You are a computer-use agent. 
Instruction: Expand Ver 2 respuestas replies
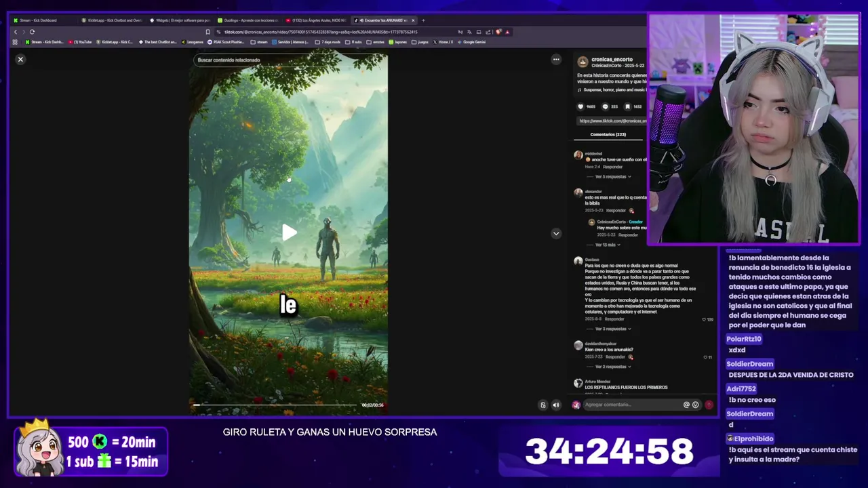pos(612,367)
